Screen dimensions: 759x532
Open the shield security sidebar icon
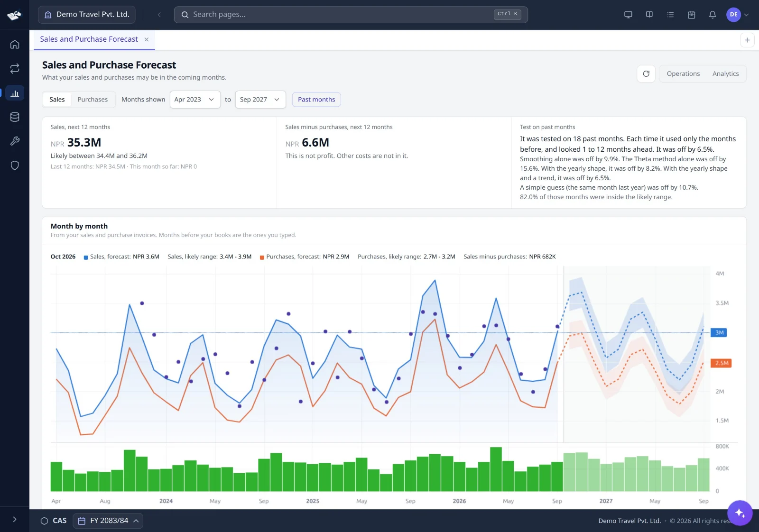15,165
